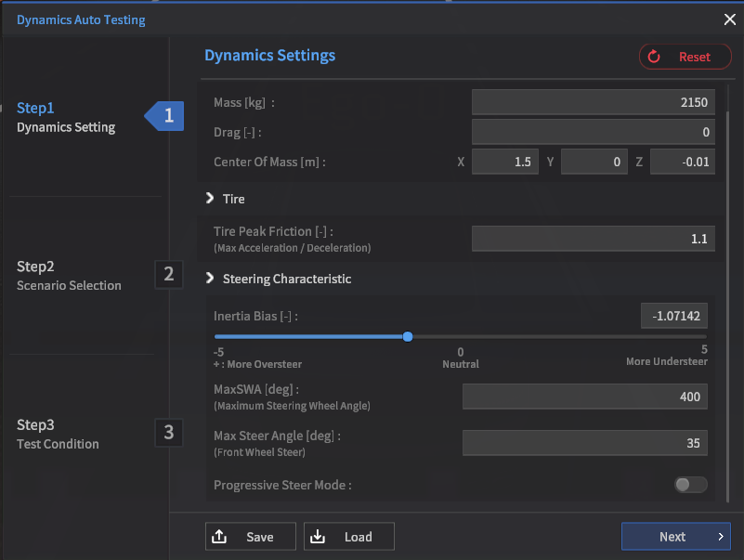This screenshot has height=560, width=744.
Task: Enable Progressive Steer Mode toggle
Action: pyautogui.click(x=690, y=485)
